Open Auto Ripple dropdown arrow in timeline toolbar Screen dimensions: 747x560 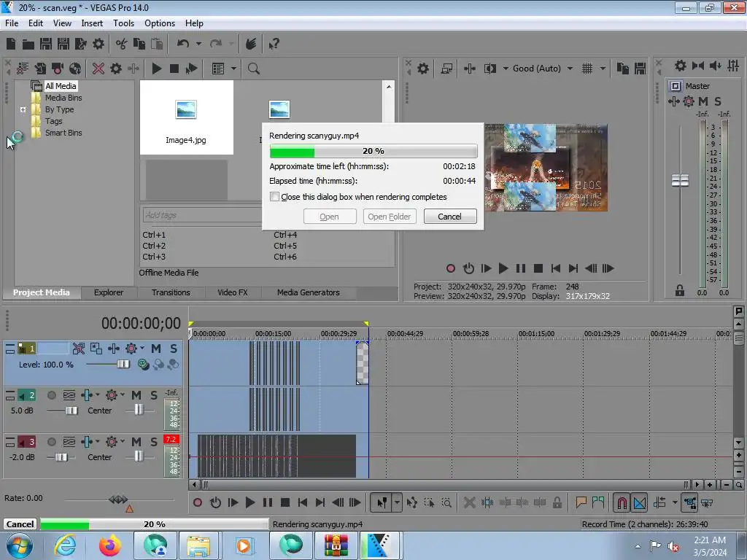tap(675, 502)
